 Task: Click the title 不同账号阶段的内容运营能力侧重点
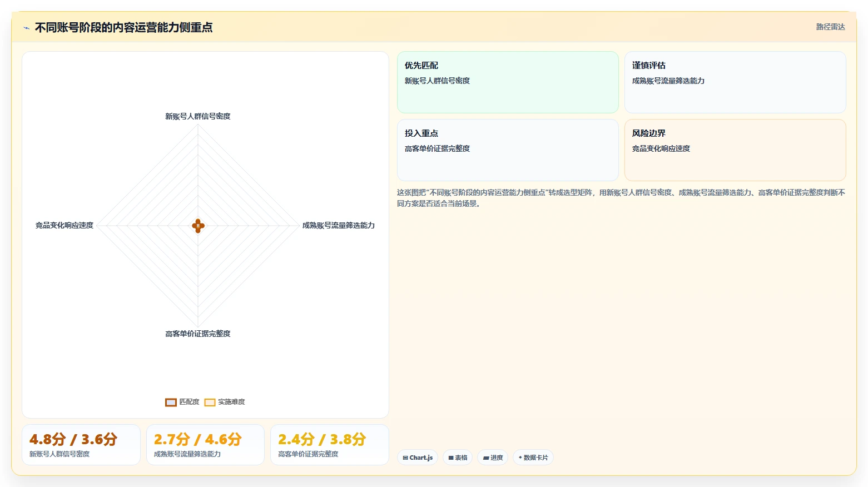click(x=123, y=27)
